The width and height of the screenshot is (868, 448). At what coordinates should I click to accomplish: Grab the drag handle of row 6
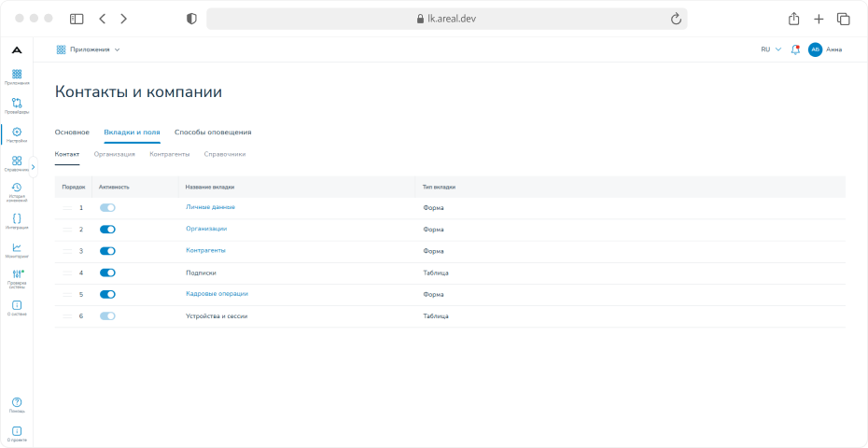[x=67, y=316]
